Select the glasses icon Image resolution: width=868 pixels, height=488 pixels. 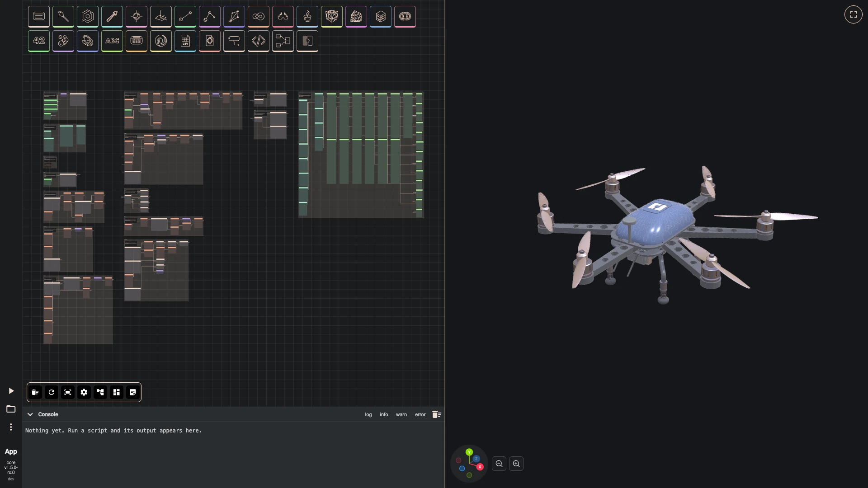click(x=283, y=17)
